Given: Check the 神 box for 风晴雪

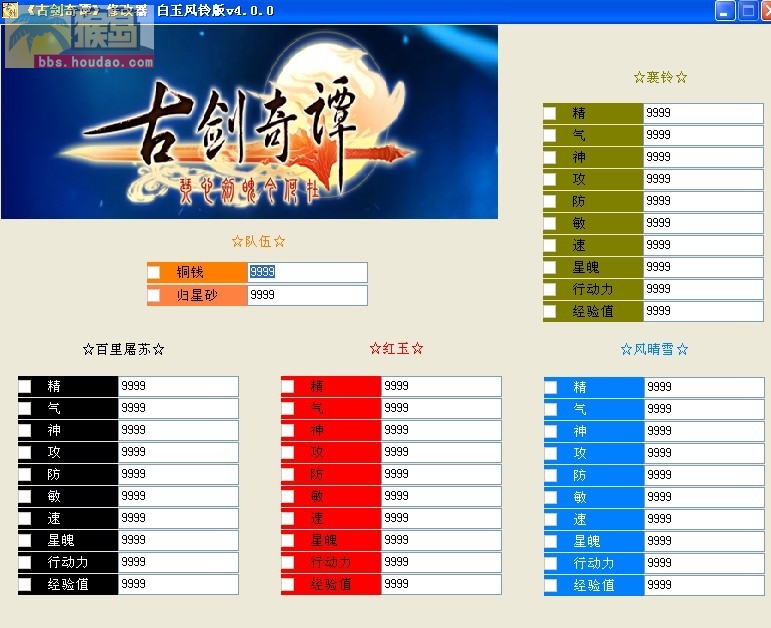Looking at the screenshot, I should tap(551, 431).
